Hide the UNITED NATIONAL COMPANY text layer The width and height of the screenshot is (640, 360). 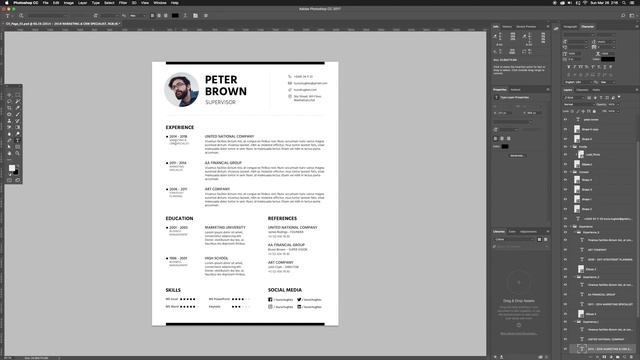(565, 339)
